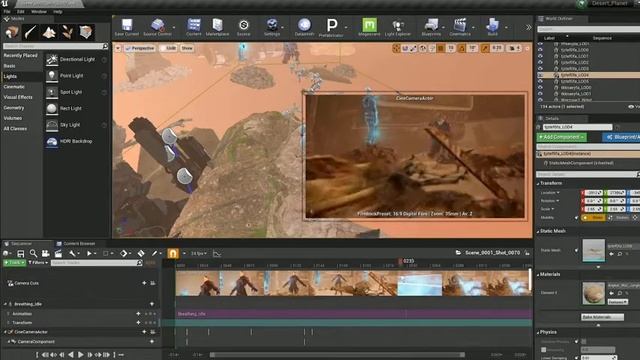The width and height of the screenshot is (640, 360).
Task: Select the All Classes category
Action: 15,129
